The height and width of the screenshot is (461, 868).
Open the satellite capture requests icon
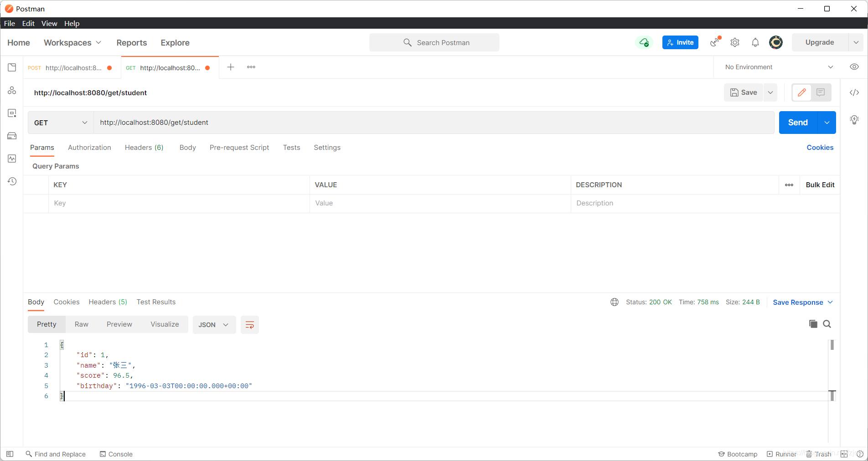click(x=715, y=42)
